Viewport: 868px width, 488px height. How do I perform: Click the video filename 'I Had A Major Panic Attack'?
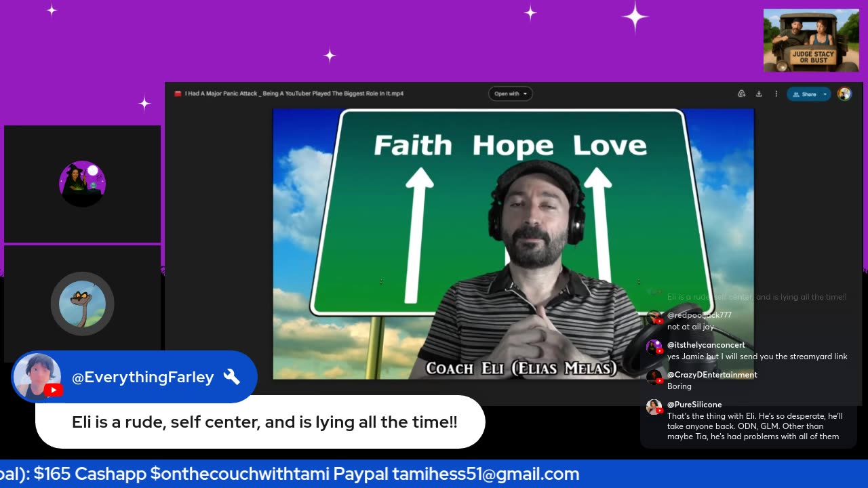[294, 94]
